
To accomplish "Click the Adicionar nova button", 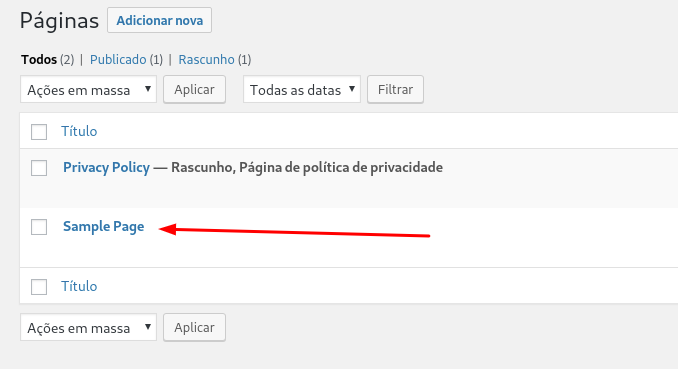I will [x=159, y=20].
